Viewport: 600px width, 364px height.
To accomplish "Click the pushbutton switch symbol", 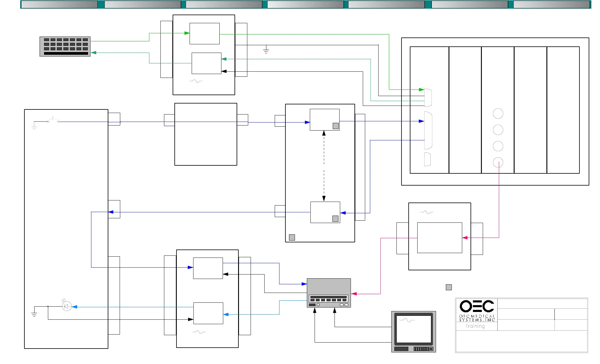I will tap(53, 120).
